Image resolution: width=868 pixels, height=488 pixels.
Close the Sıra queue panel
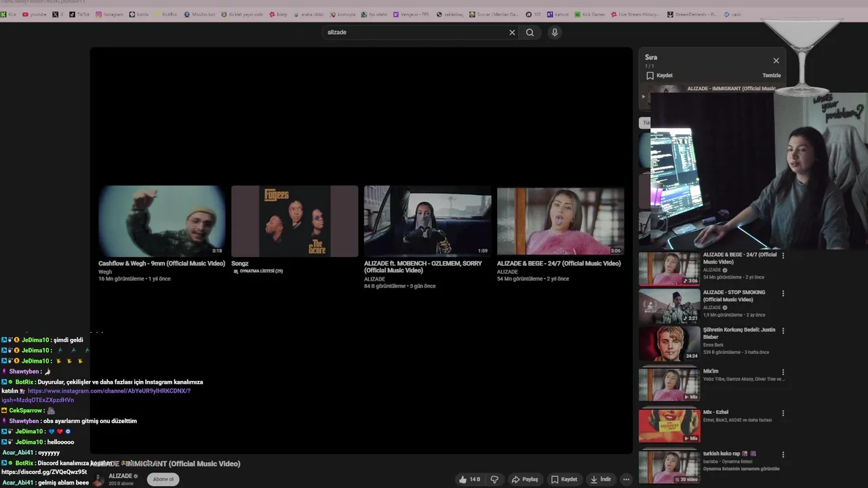[x=776, y=60]
